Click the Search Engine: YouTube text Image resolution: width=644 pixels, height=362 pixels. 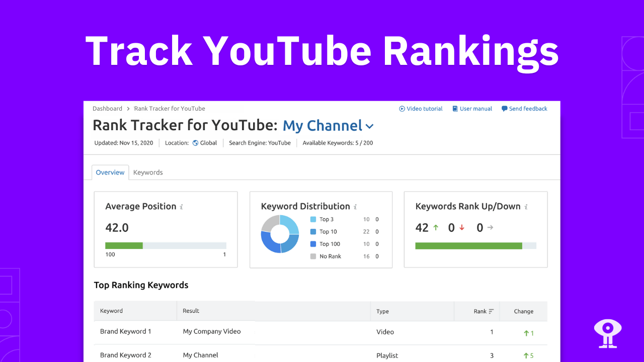click(x=260, y=143)
